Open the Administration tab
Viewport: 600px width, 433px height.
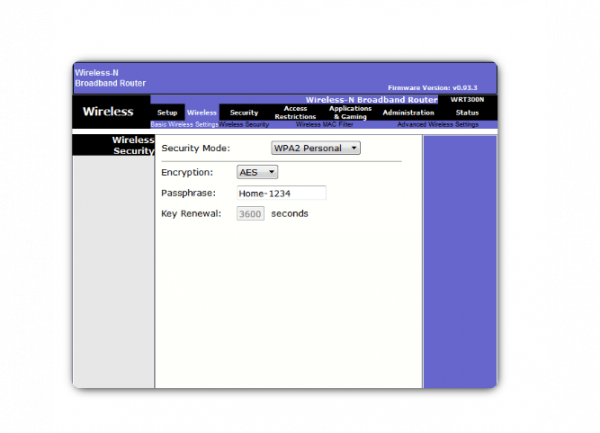408,113
